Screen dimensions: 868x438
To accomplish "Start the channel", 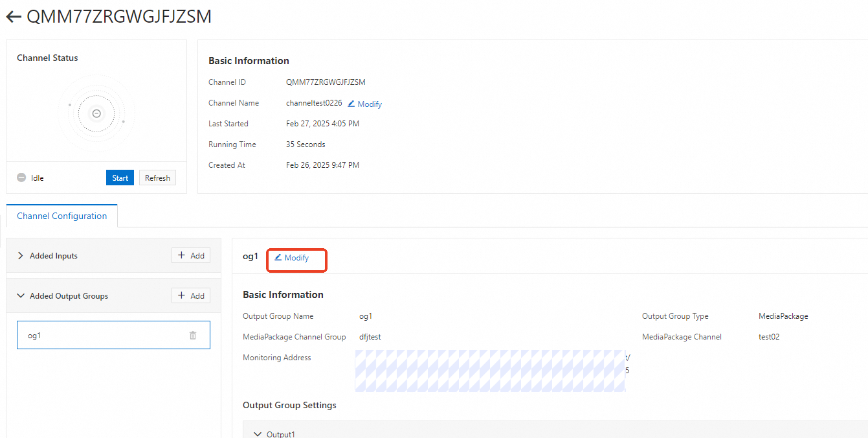I will coord(120,178).
